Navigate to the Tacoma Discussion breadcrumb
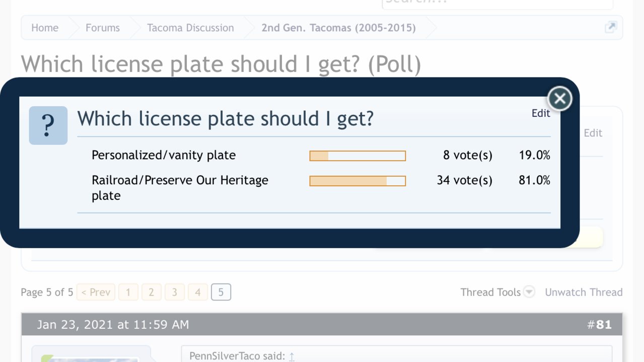Viewport: 644px width, 362px height. (190, 28)
